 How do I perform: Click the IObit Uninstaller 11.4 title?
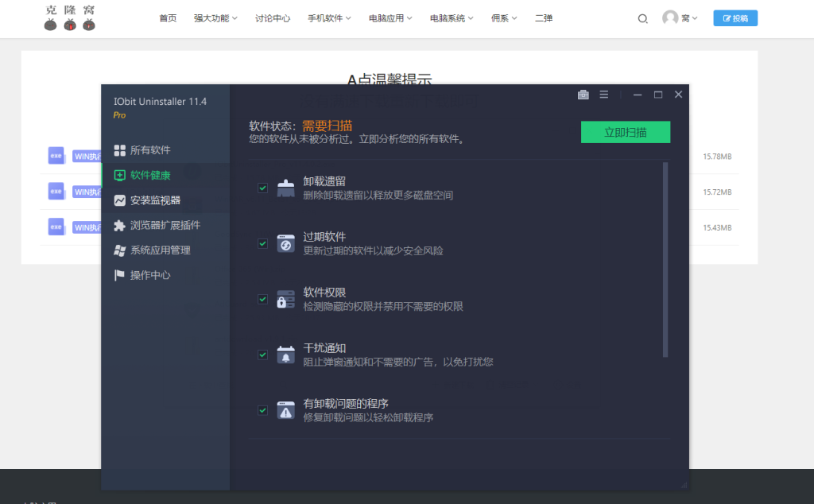click(160, 102)
